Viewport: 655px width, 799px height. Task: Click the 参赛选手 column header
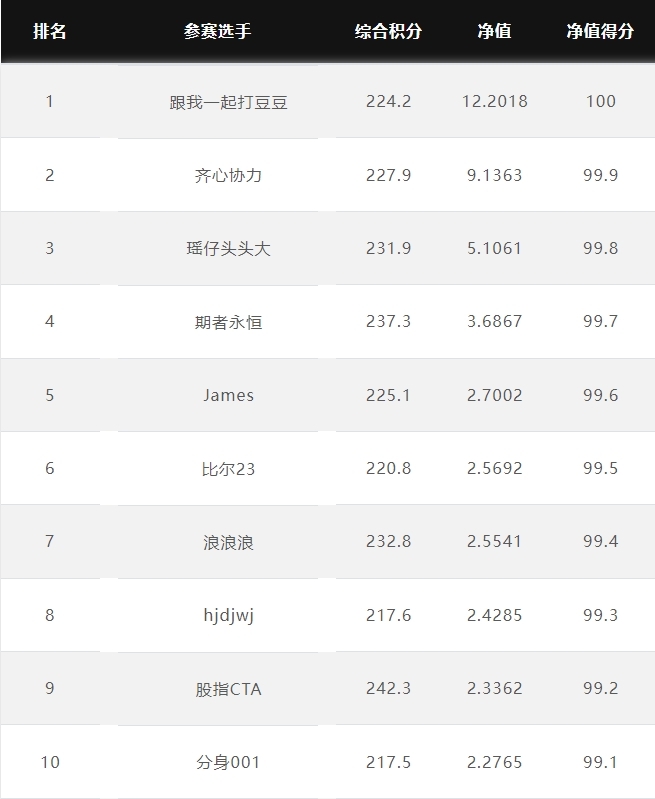click(x=218, y=31)
